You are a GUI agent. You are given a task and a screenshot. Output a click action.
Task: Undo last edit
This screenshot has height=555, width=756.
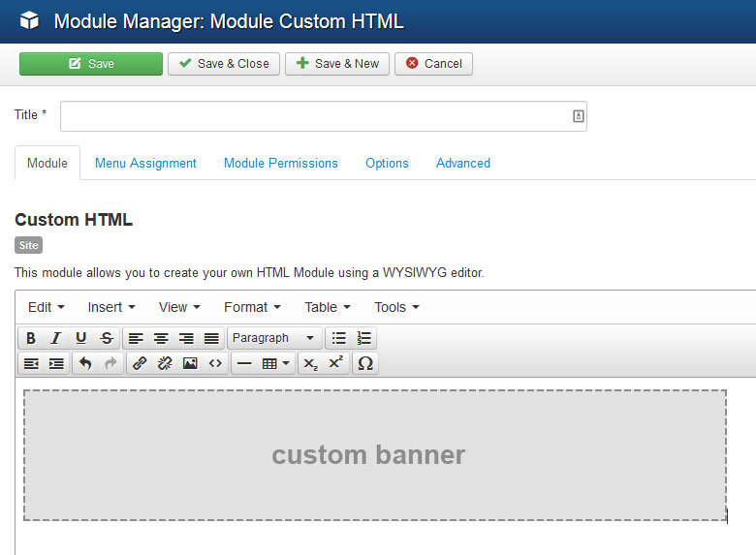[85, 363]
